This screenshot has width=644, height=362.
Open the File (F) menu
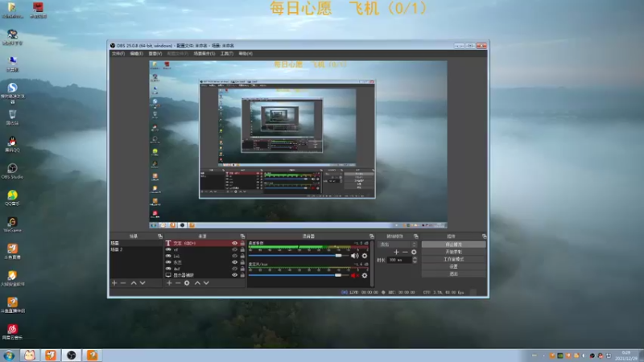tap(118, 54)
